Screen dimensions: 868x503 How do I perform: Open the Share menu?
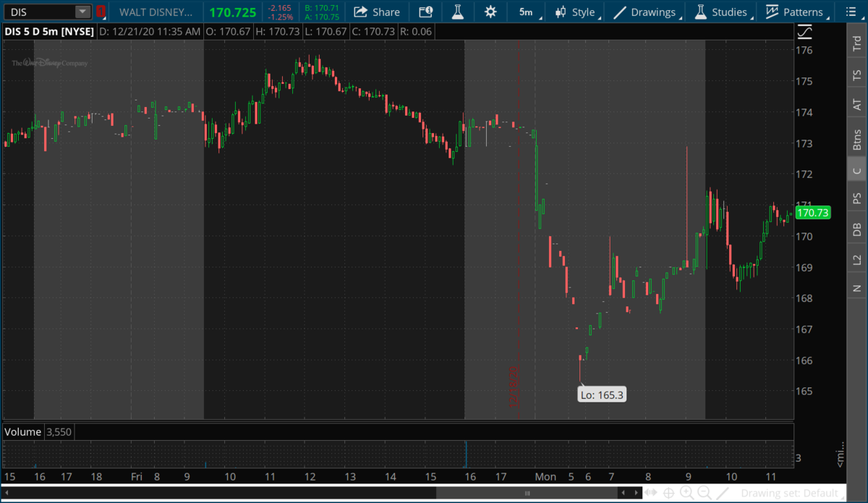[377, 12]
